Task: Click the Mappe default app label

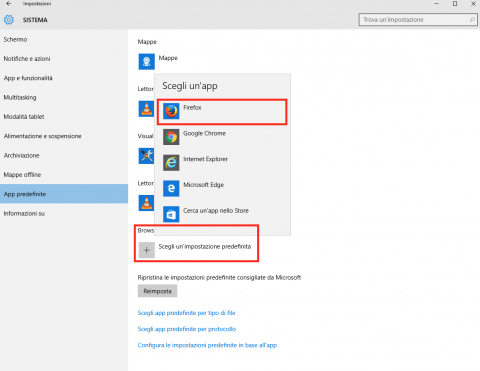Action: 168,58
